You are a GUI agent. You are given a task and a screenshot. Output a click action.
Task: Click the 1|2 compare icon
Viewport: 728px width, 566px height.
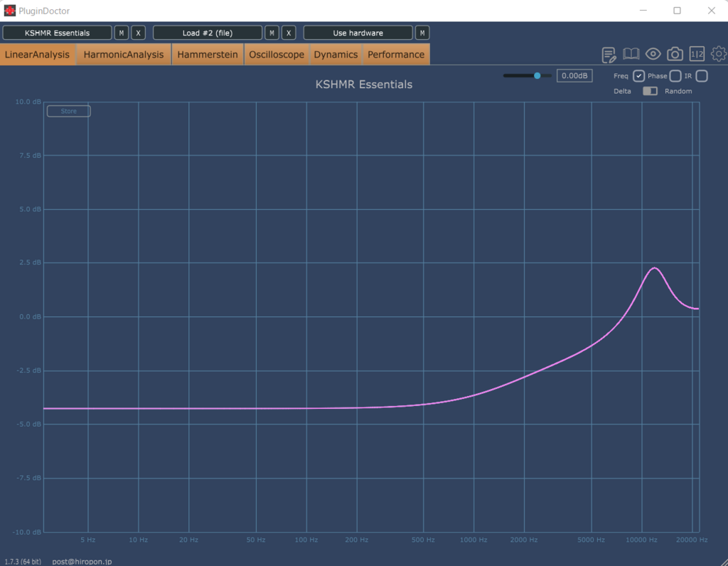(x=697, y=54)
